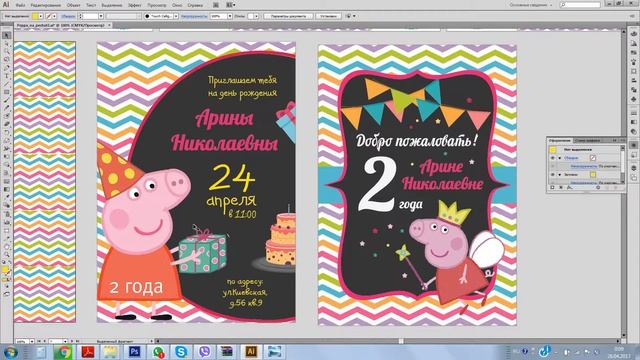
Task: Open the zoom level dropdown in status bar
Action: point(32,341)
